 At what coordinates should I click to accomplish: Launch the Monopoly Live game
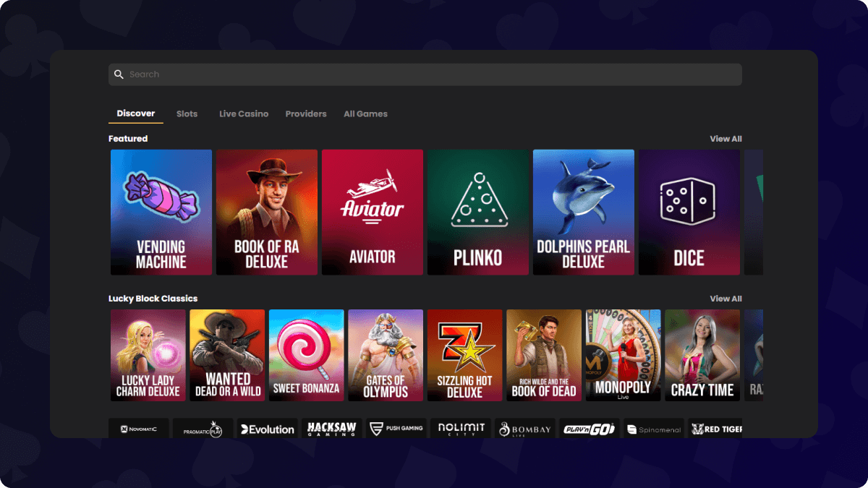click(x=624, y=355)
